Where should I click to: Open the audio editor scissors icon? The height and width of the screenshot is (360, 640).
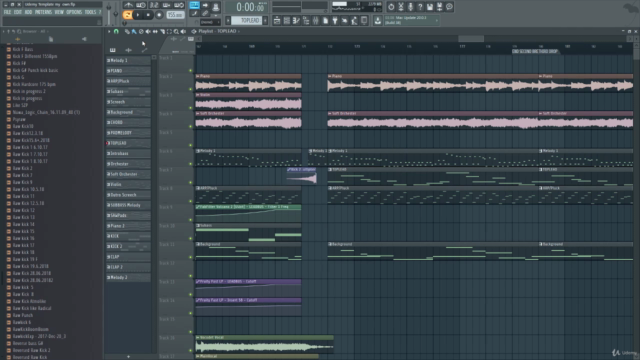pos(401,7)
